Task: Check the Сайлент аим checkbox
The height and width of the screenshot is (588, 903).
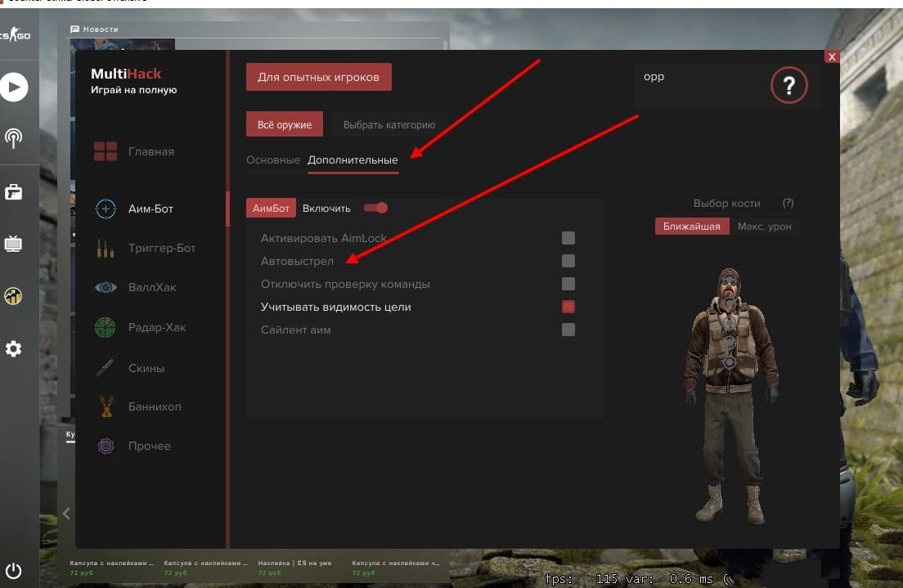Action: point(568,330)
